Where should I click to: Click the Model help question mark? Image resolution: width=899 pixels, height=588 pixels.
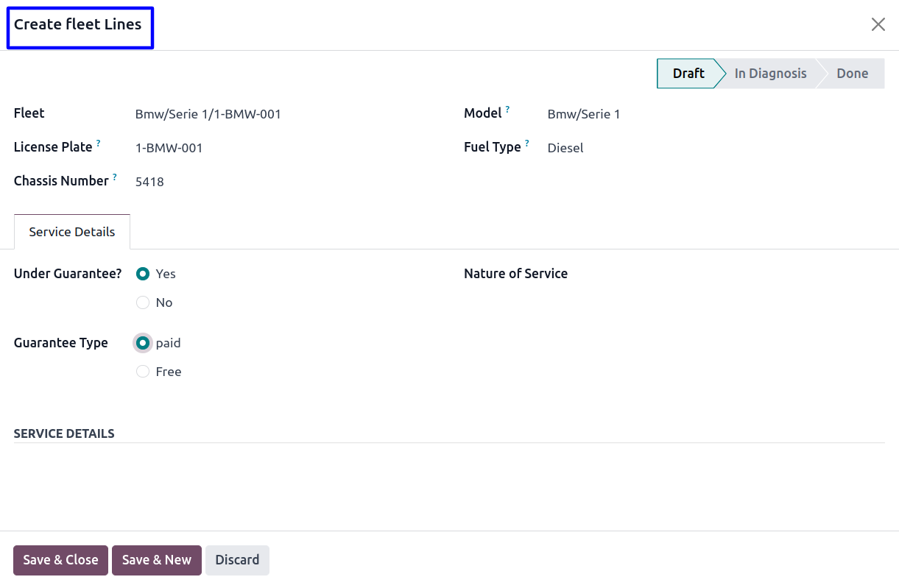pos(507,110)
